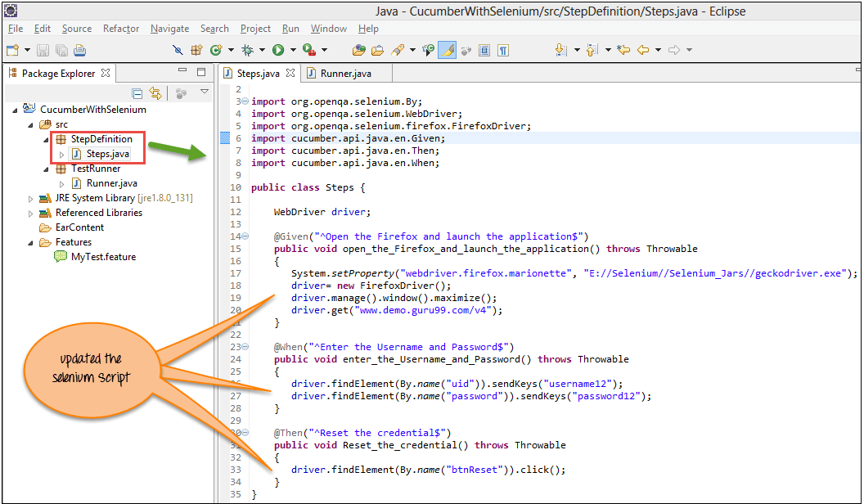Viewport: 864px width, 504px height.
Task: Click the Print toolbar icon
Action: [x=79, y=50]
